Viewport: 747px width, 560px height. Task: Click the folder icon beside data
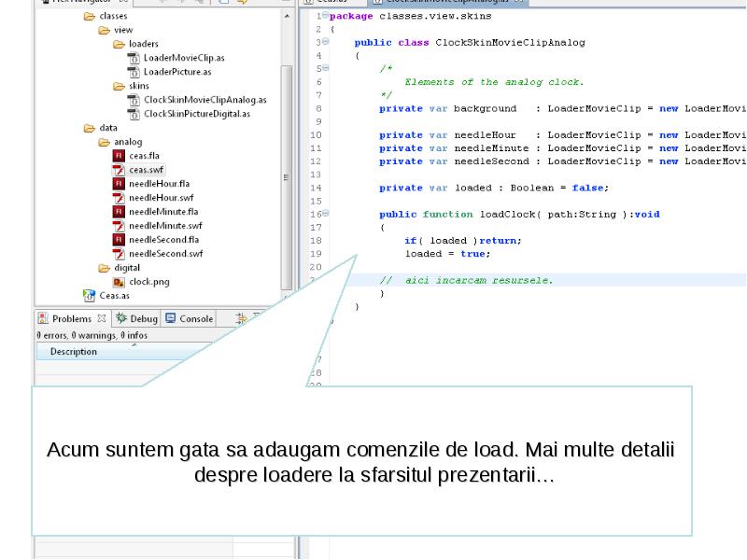tap(89, 128)
